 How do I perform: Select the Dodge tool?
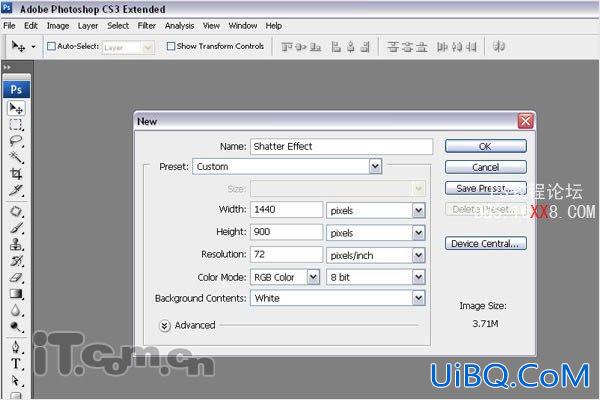[x=16, y=327]
